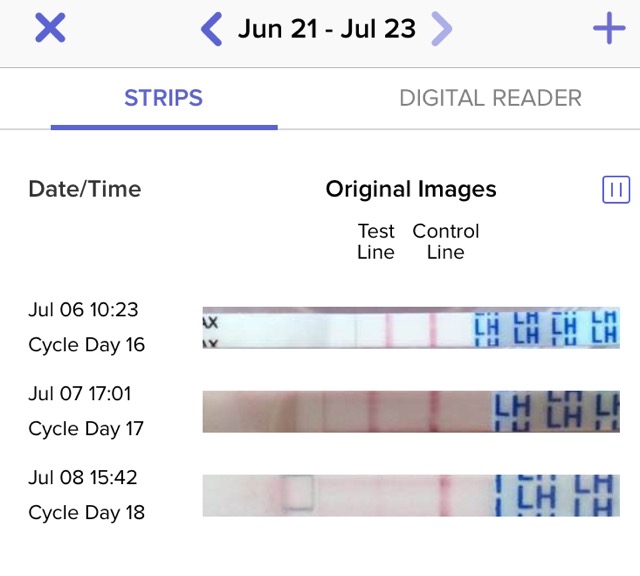Select the Jul 07 17:01 date entry
640x576 pixels.
(x=80, y=394)
